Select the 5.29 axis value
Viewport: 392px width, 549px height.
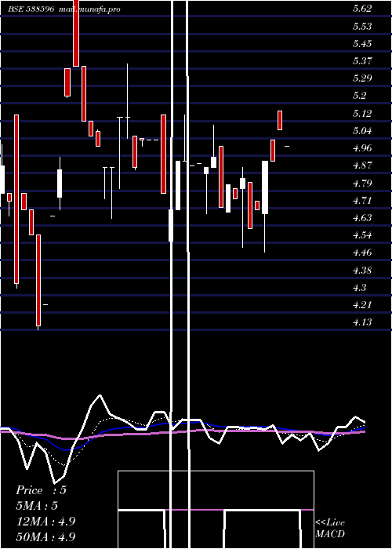[x=362, y=78]
